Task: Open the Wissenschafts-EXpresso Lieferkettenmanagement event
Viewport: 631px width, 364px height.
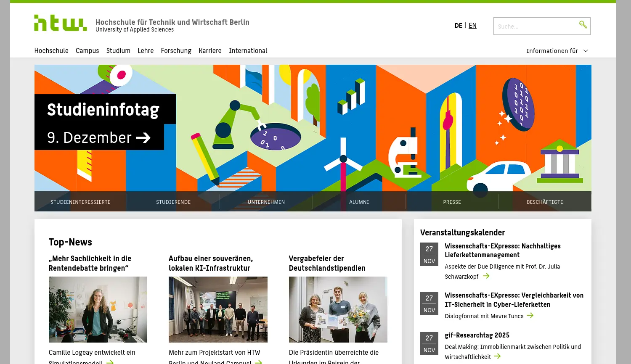Action: 502,251
